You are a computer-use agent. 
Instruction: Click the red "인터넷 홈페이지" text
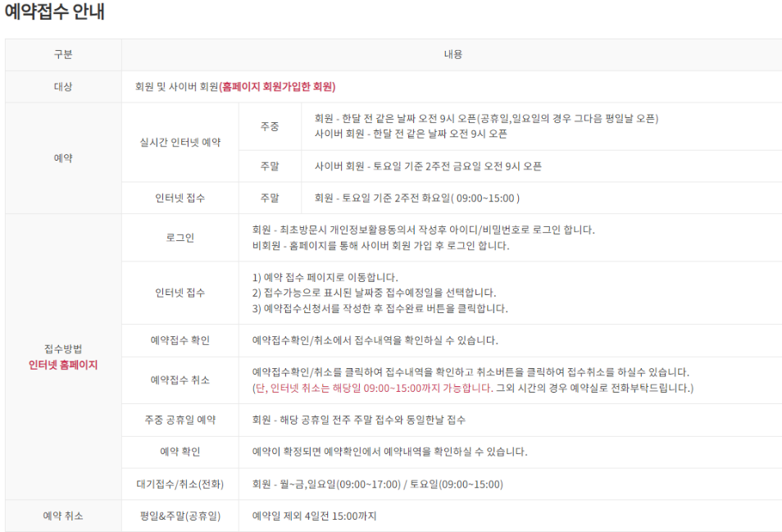[63, 365]
